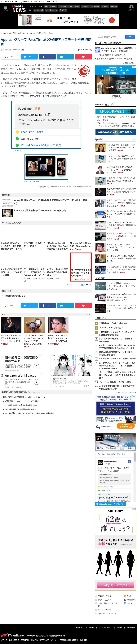Open ドンキHD、社名を「PPIH」に変更 ranking item
Screen dimensions: 137x644
(x=115, y=382)
